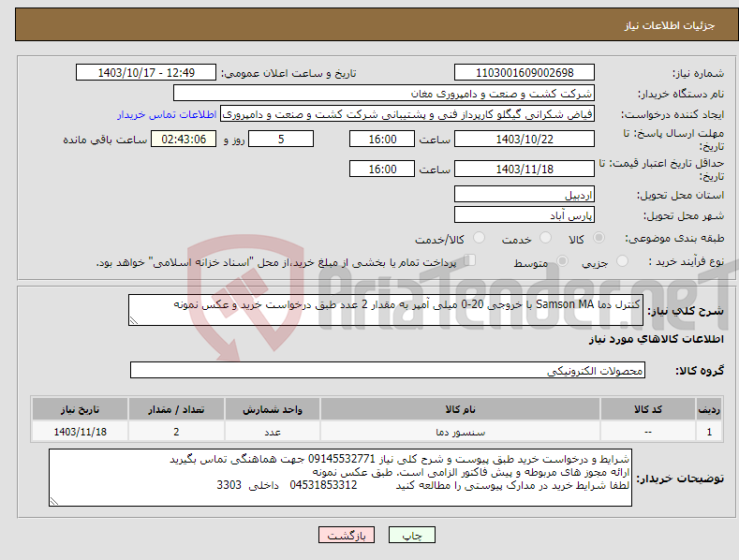Select the جزیی purchase type radio

[x=622, y=260]
